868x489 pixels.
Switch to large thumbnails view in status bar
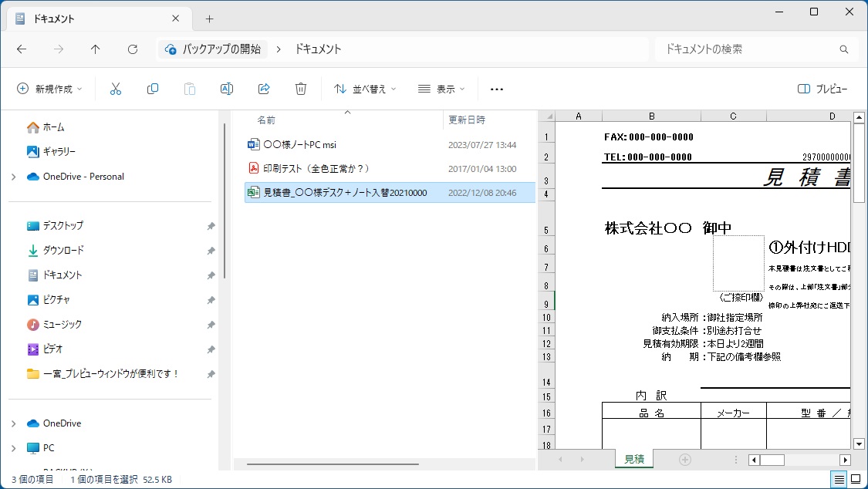coord(855,480)
